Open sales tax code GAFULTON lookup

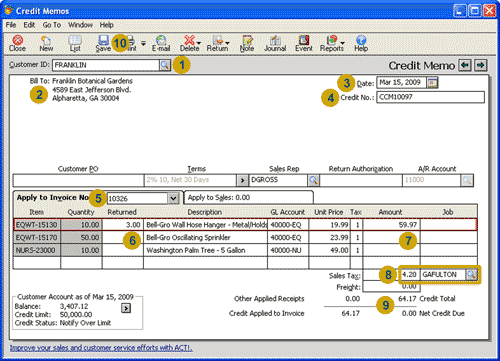tap(471, 275)
